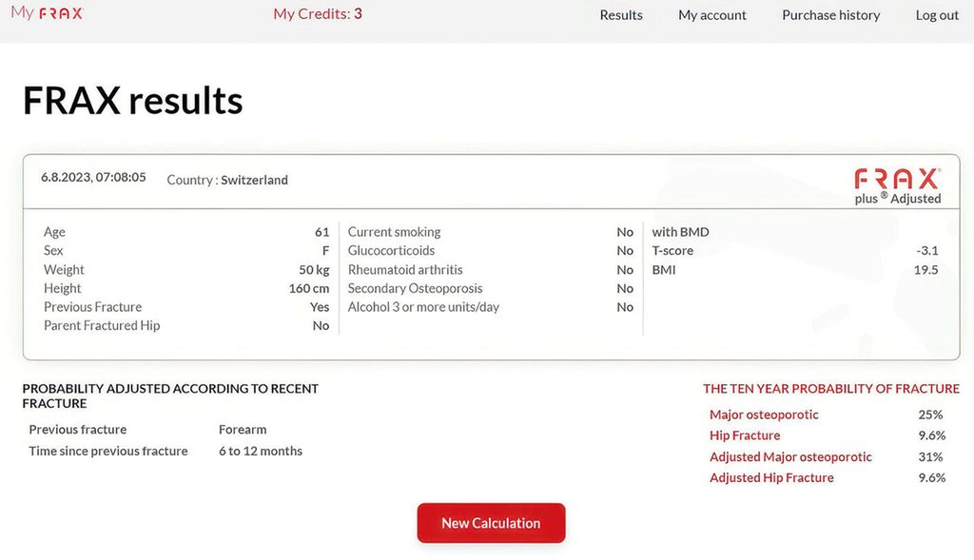Click the calculation date and time stamp
Image resolution: width=974 pixels, height=560 pixels.
click(x=93, y=177)
